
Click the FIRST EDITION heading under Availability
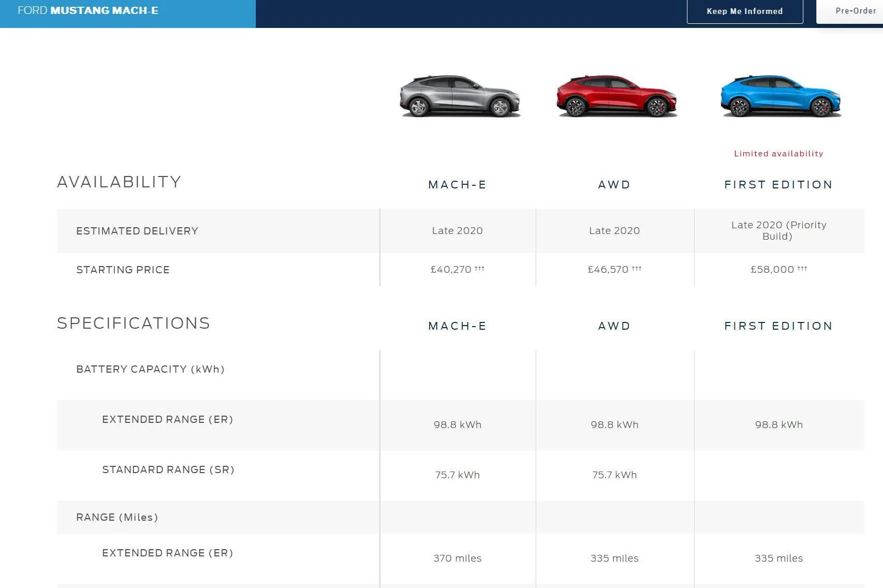(778, 185)
